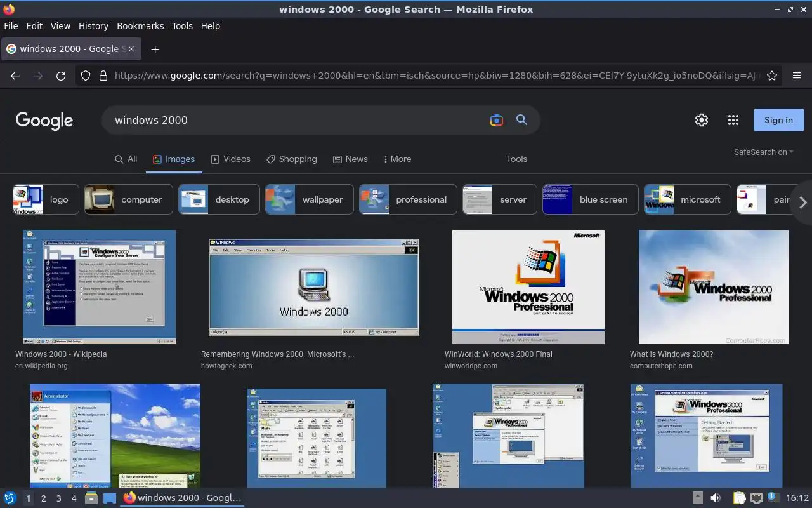This screenshot has width=812, height=508.
Task: Bookmark this page with the star icon
Action: pos(772,76)
